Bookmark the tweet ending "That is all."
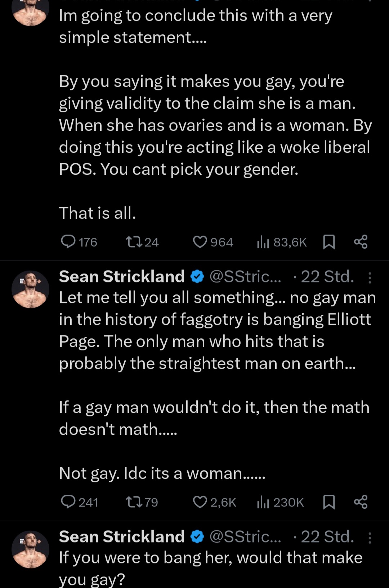This screenshot has width=389, height=588. [x=329, y=242]
